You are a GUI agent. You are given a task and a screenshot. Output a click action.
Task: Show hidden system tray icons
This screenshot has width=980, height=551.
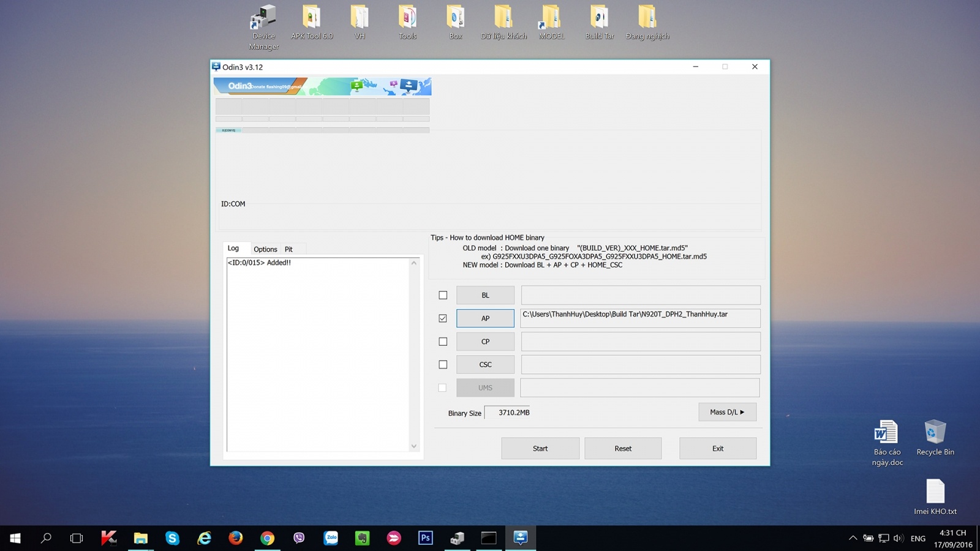pyautogui.click(x=853, y=538)
